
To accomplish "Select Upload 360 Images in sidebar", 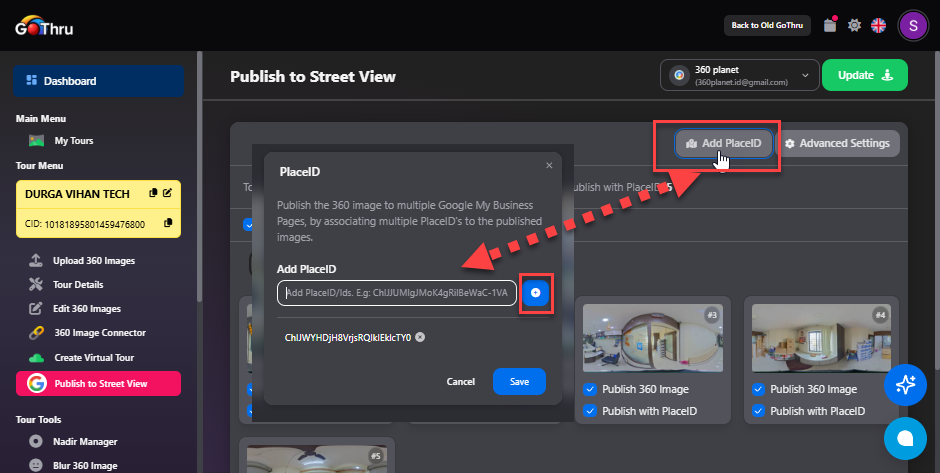I will [93, 261].
